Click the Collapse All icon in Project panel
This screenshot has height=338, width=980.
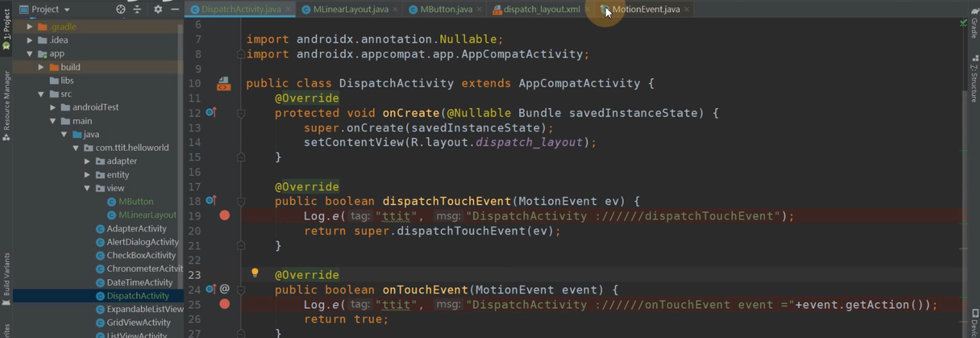139,9
